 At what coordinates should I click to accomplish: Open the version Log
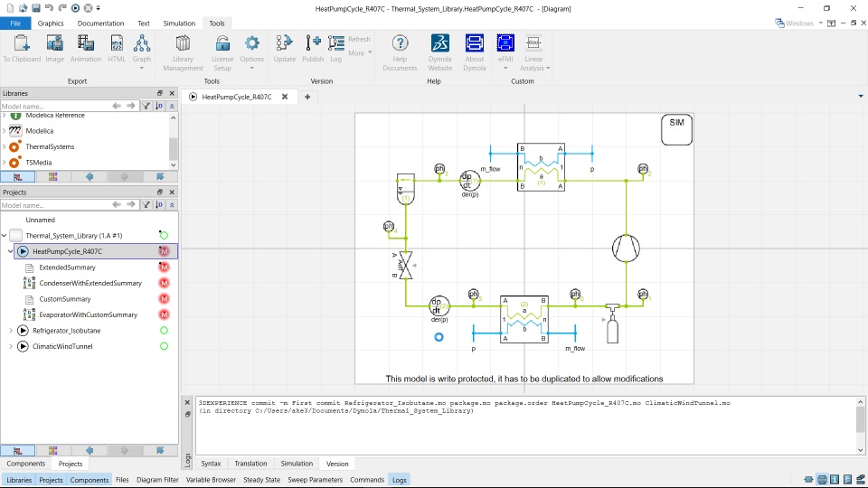point(336,49)
